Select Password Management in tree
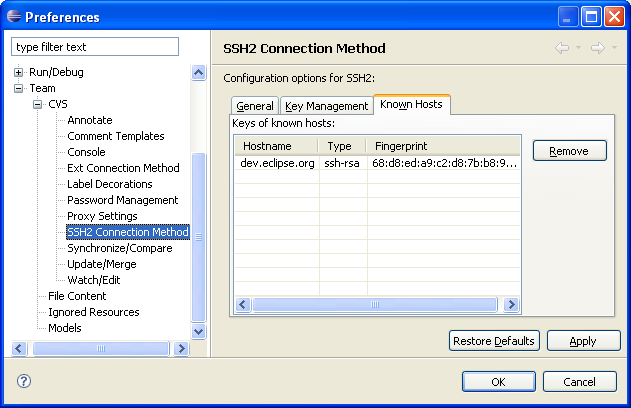The image size is (631, 408). 122,200
